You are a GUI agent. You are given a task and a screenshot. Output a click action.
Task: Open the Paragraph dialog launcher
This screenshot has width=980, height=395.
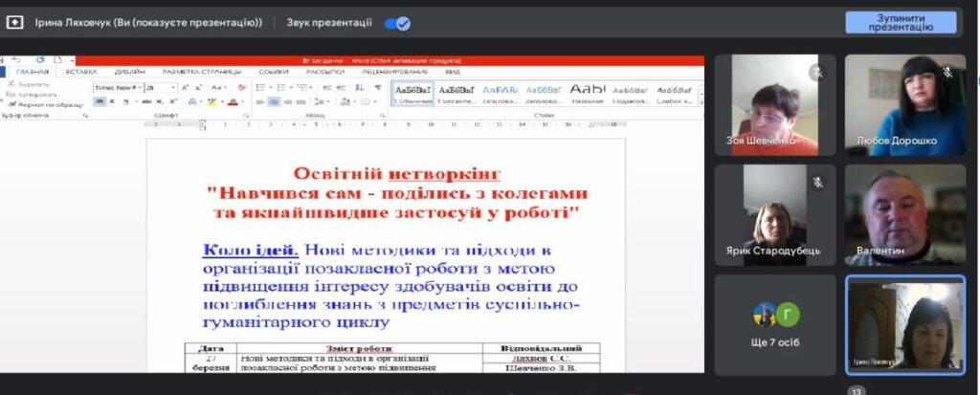[382, 116]
